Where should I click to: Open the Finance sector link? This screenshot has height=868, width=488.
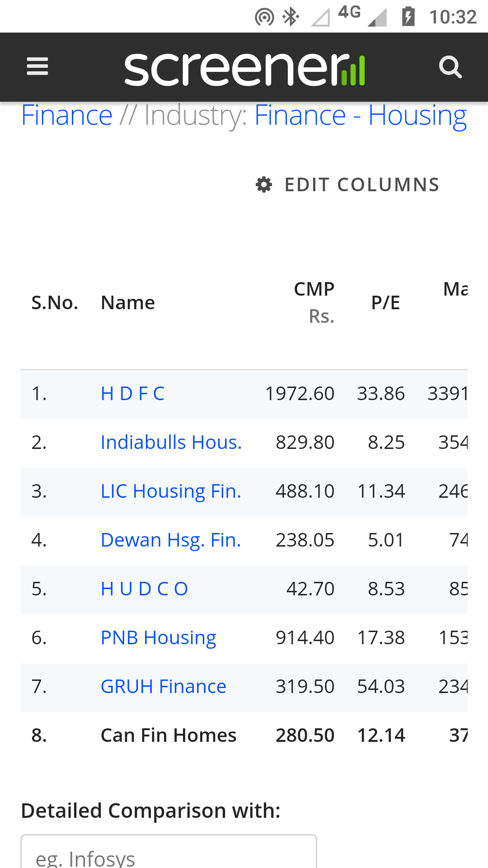(67, 116)
